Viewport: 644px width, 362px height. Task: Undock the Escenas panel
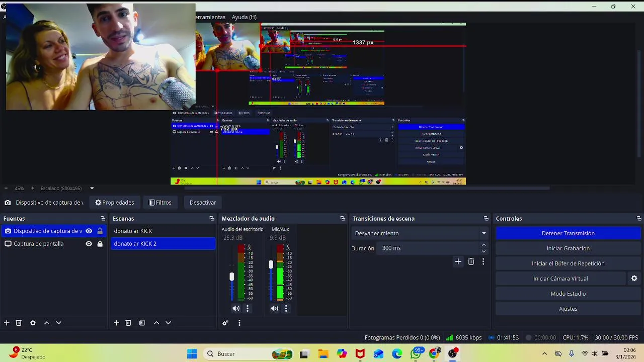[212, 219]
